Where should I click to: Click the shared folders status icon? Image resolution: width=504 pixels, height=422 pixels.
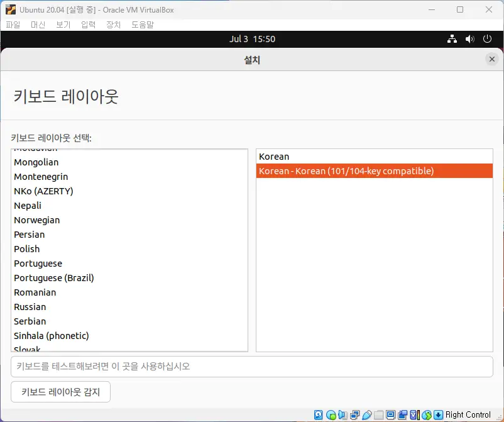379,415
